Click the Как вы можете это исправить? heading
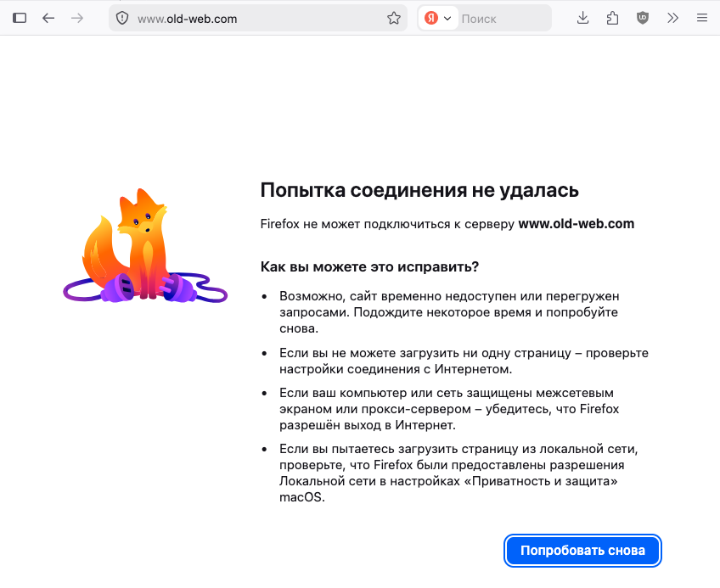This screenshot has width=720, height=588. (x=369, y=266)
